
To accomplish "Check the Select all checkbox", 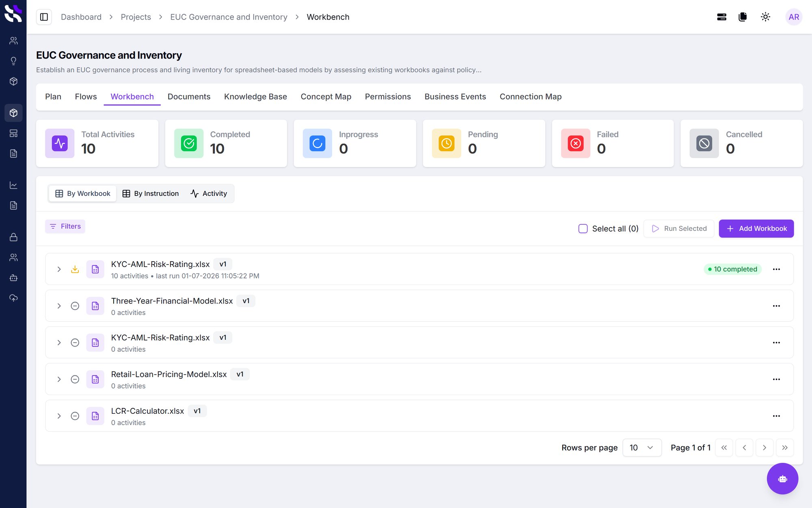I will (583, 229).
